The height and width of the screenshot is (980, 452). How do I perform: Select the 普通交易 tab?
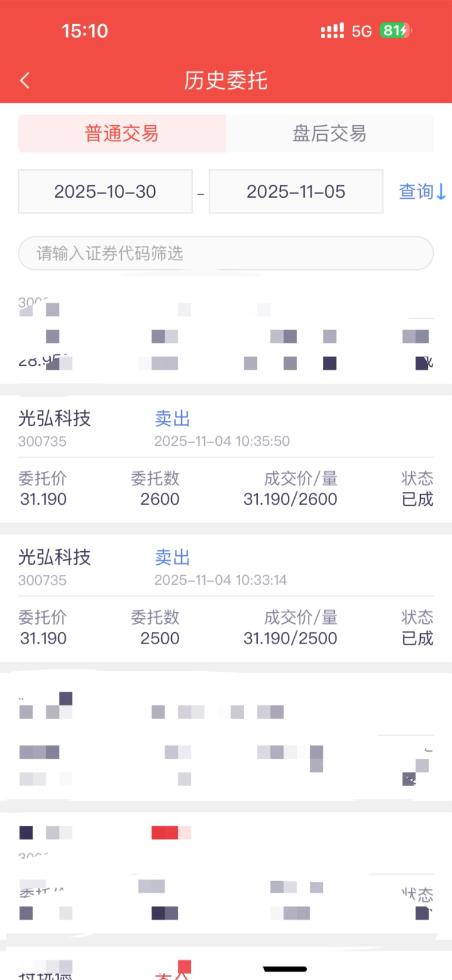pyautogui.click(x=122, y=134)
